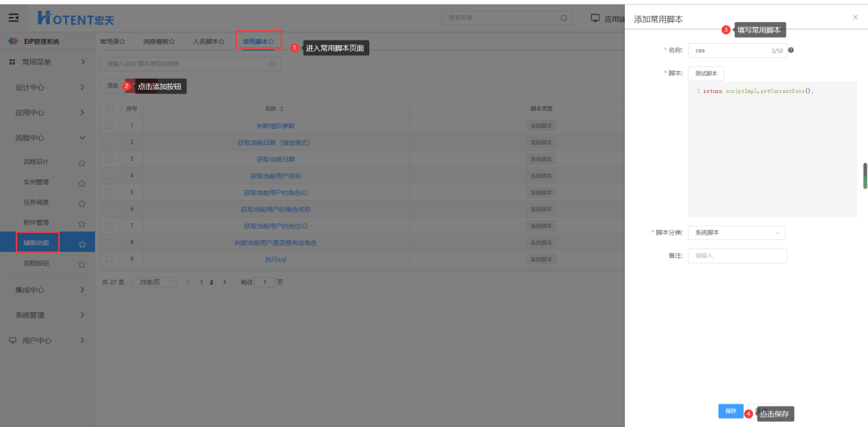The image size is (868, 427).
Task: Click the star icon beside 任务调度
Action: (82, 203)
